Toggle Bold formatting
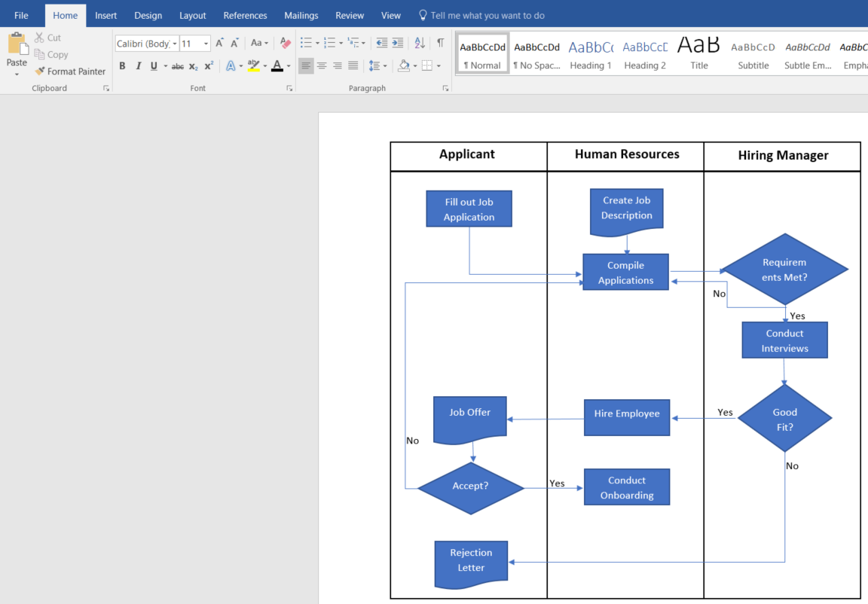This screenshot has height=604, width=868. click(x=122, y=66)
